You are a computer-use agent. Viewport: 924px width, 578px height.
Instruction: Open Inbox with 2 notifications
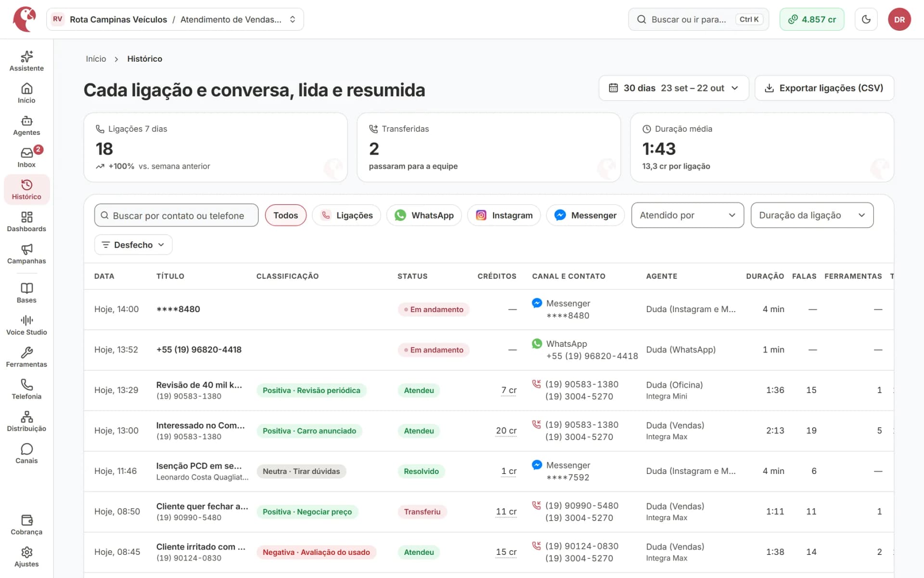click(26, 158)
